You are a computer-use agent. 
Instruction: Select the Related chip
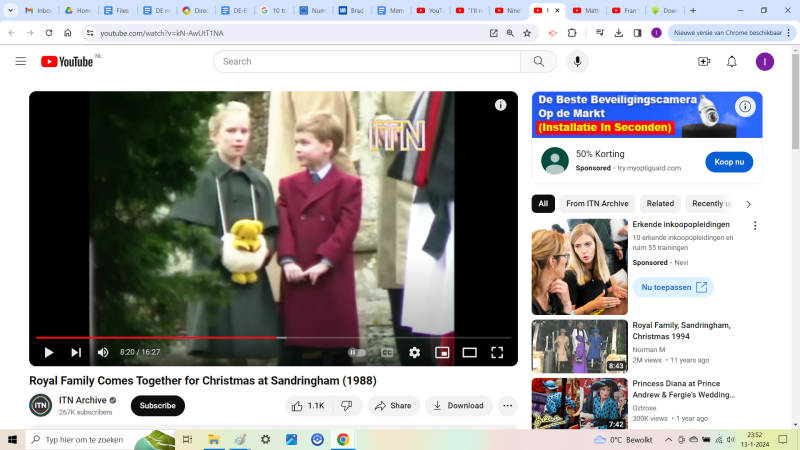tap(660, 204)
